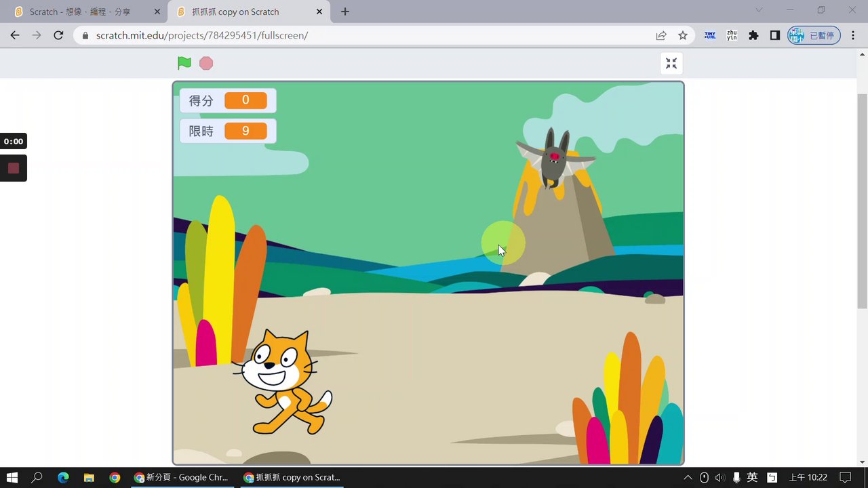Click the 得分 score value readout
This screenshot has width=868, height=488.
(245, 100)
